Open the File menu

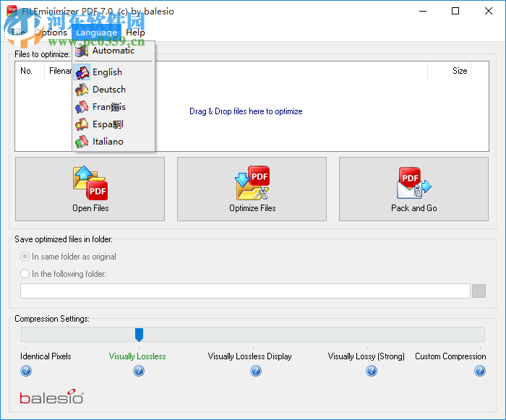pyautogui.click(x=18, y=33)
